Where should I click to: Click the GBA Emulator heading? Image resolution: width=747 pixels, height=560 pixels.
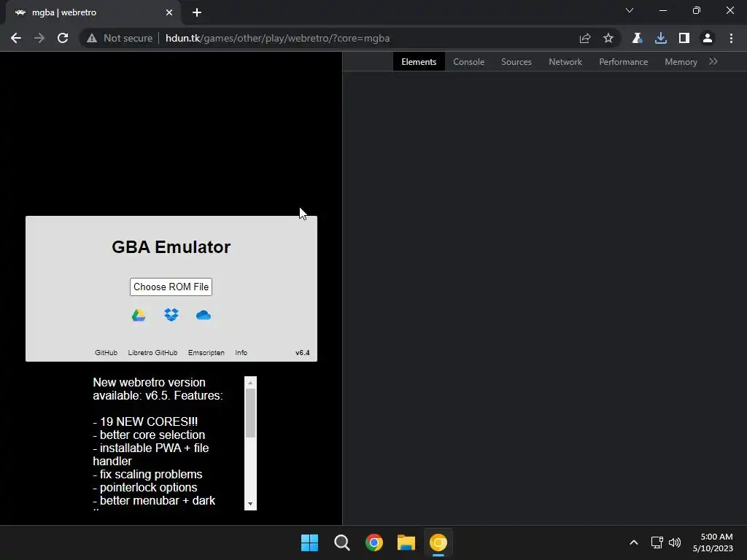171,247
